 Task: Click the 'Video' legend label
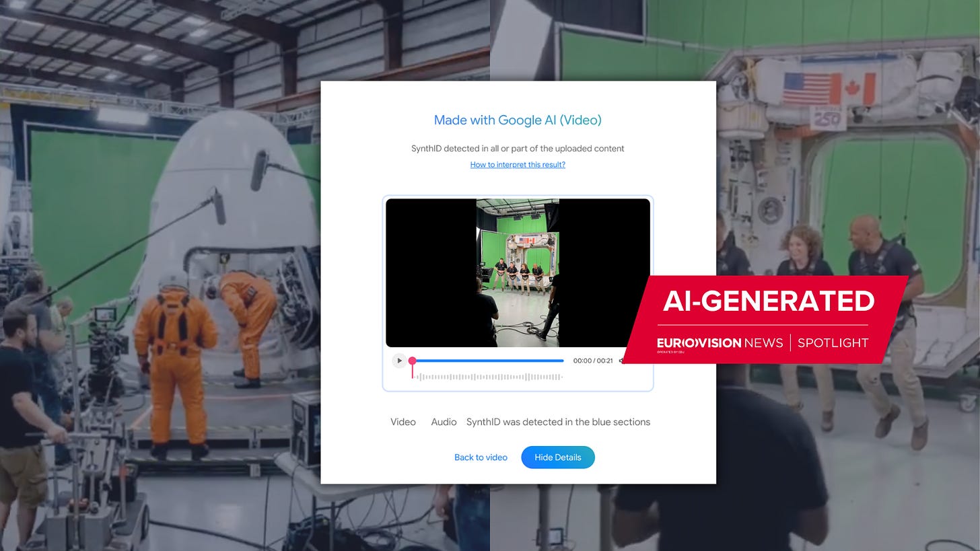(x=403, y=422)
